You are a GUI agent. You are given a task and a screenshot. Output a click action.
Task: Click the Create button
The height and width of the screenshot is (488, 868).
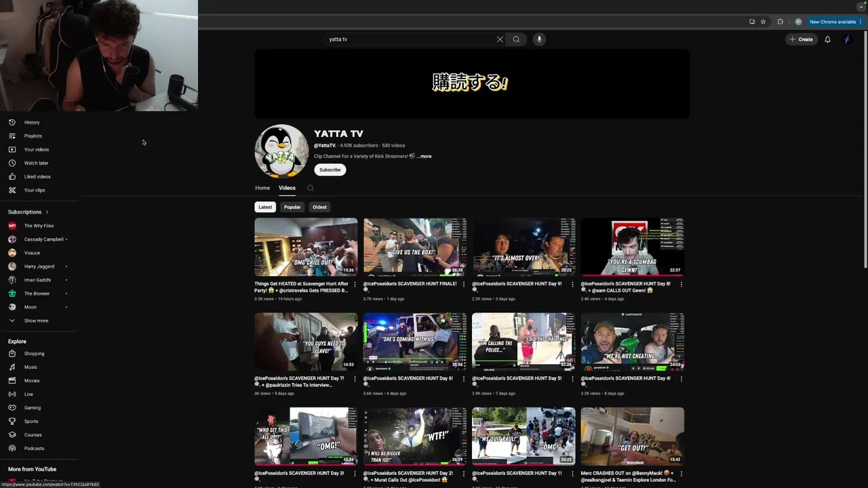801,39
